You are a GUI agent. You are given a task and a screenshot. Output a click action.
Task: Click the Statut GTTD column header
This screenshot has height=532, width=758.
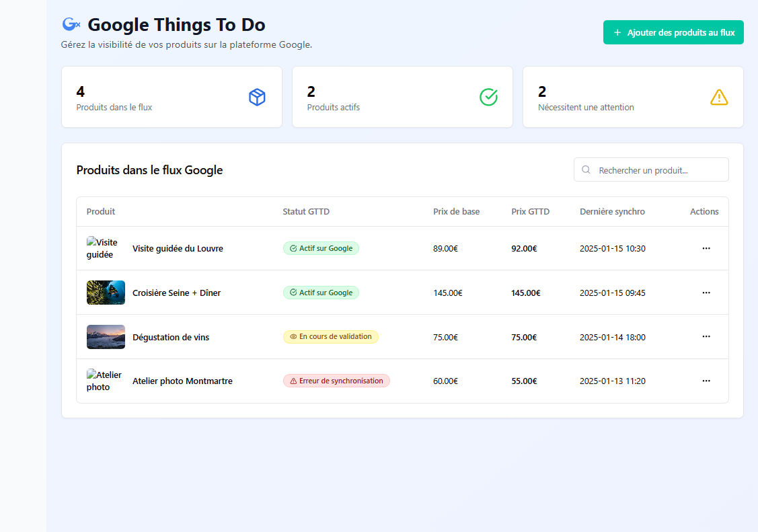306,211
